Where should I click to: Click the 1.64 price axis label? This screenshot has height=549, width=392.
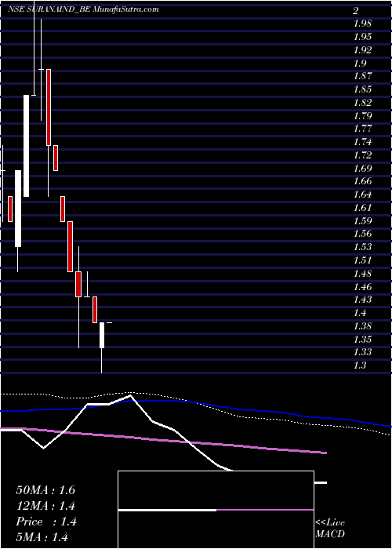[x=362, y=195]
